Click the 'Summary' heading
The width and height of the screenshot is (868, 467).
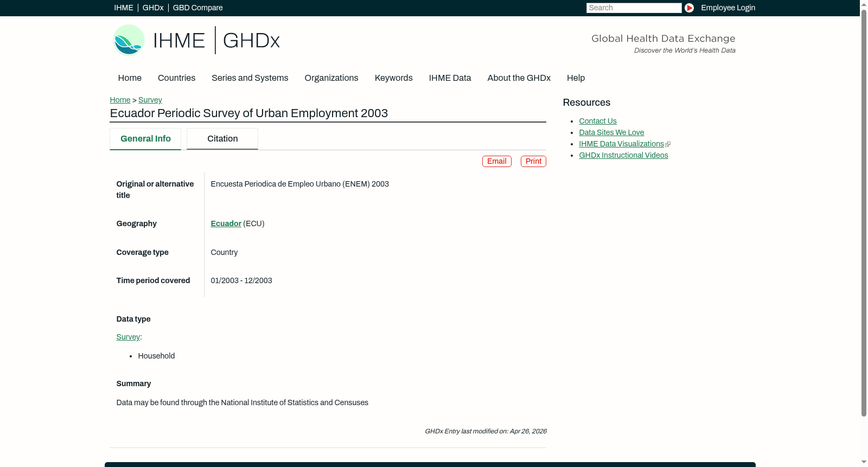pyautogui.click(x=133, y=384)
